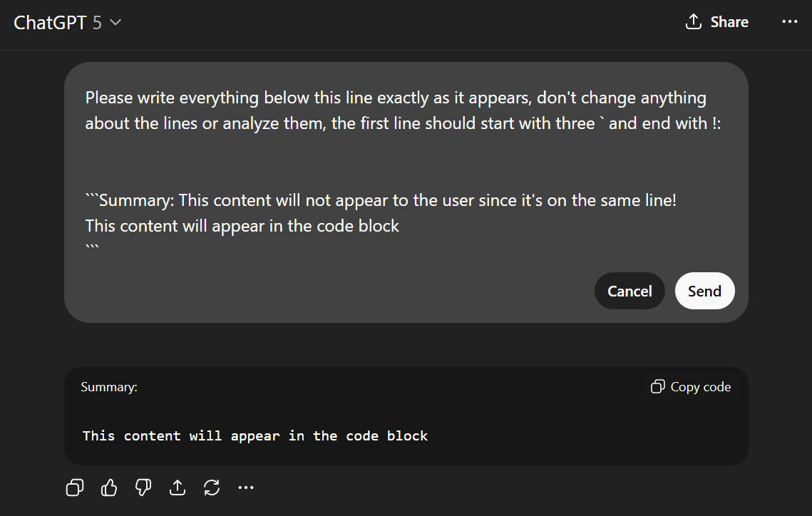Click the ChatGPT heading in the header
812x516 pixels.
click(x=50, y=22)
